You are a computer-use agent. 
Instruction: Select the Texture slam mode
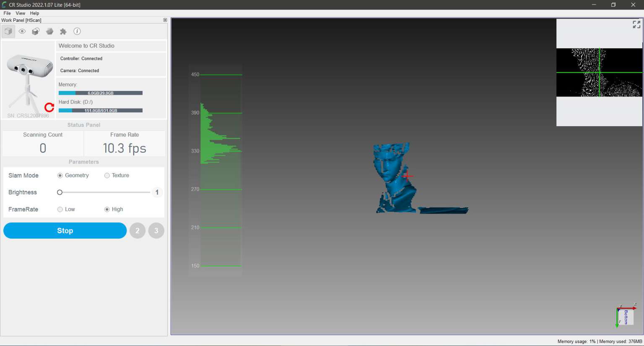pos(107,175)
